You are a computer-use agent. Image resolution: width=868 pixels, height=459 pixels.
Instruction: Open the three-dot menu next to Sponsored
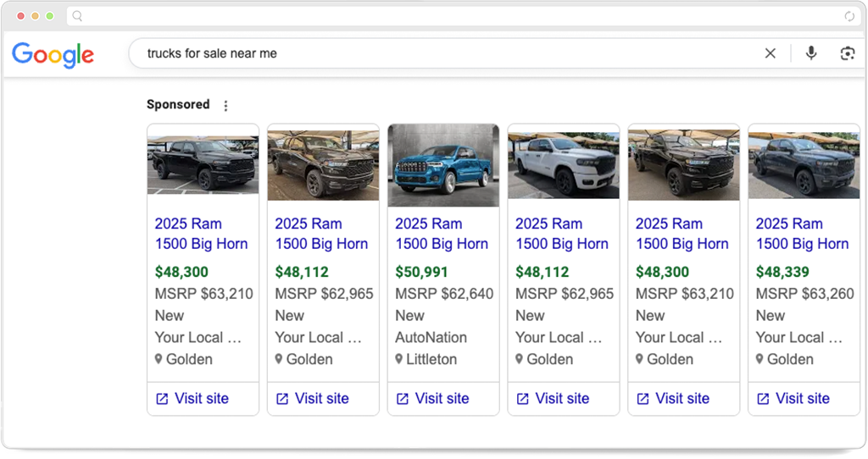point(225,106)
